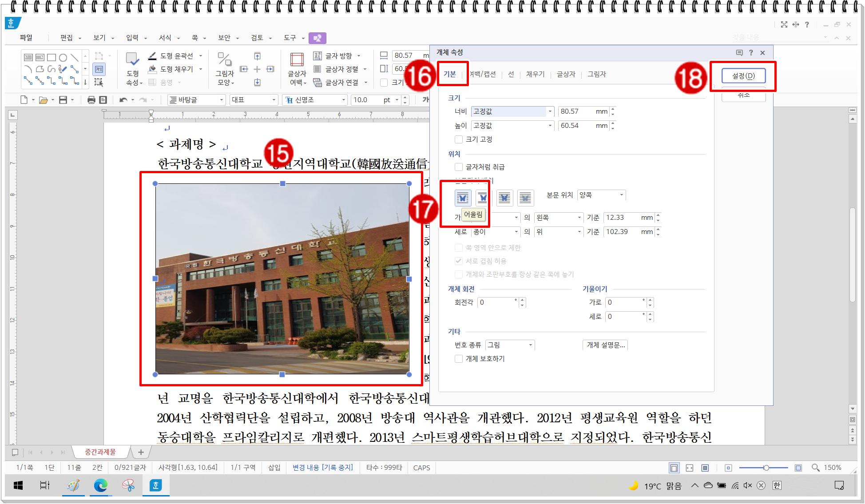Open the 너비 고정값 dropdown
The height and width of the screenshot is (504, 865).
[512, 111]
